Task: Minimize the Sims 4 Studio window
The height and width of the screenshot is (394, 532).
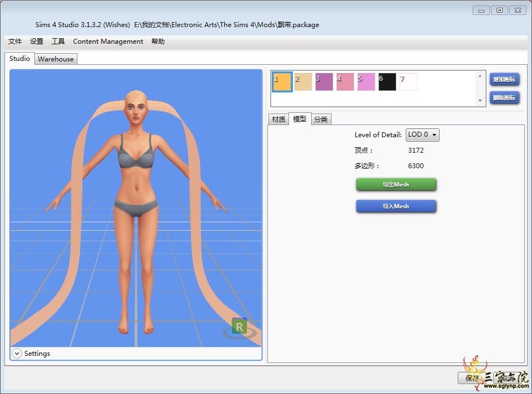Action: [x=481, y=11]
